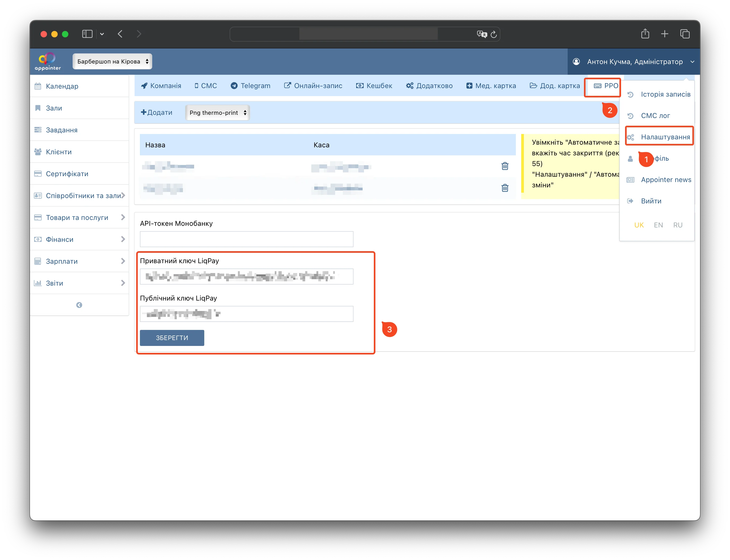
Task: Click the Зарплати calculator icon
Action: tap(38, 261)
